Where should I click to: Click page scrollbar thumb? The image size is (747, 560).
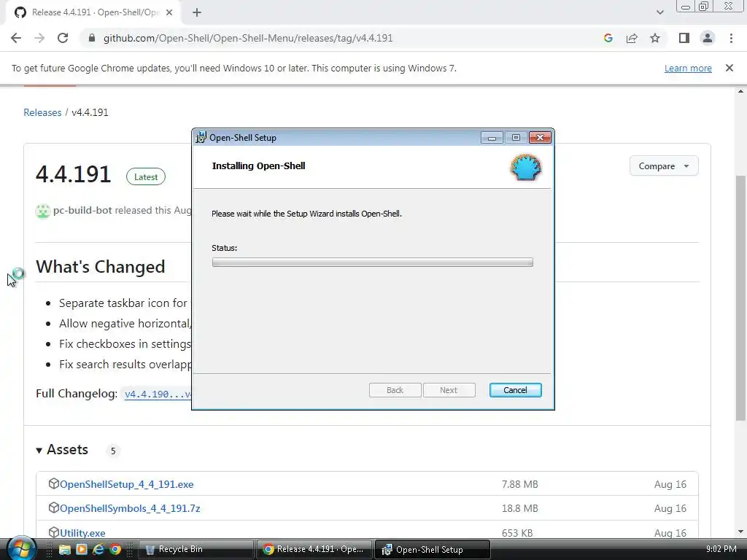tap(740, 298)
